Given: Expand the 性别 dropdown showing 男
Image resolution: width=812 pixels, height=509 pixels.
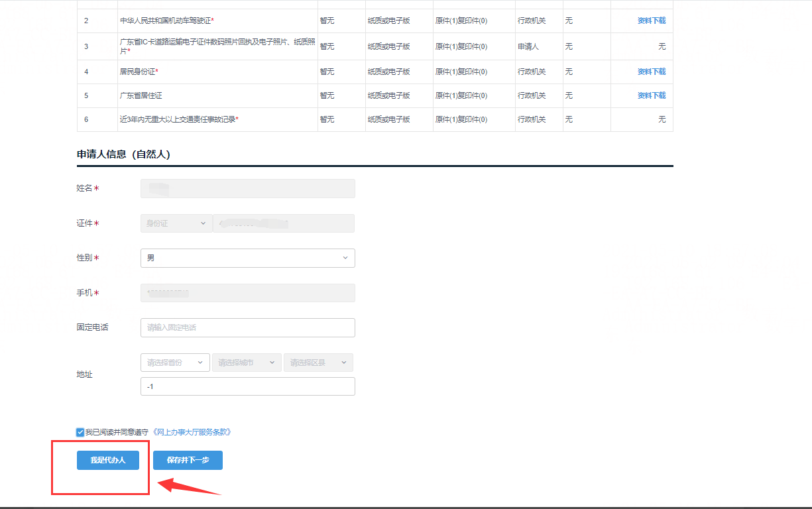Looking at the screenshot, I should [247, 258].
